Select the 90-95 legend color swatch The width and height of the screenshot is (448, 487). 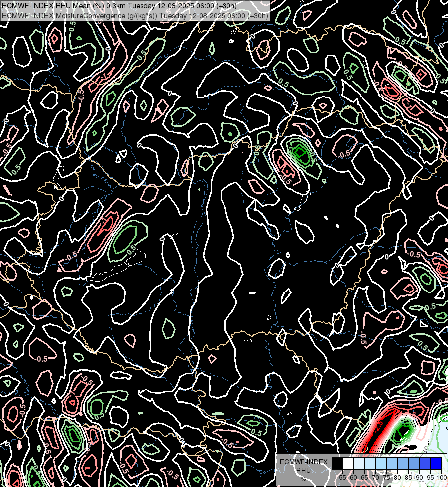(x=425, y=463)
